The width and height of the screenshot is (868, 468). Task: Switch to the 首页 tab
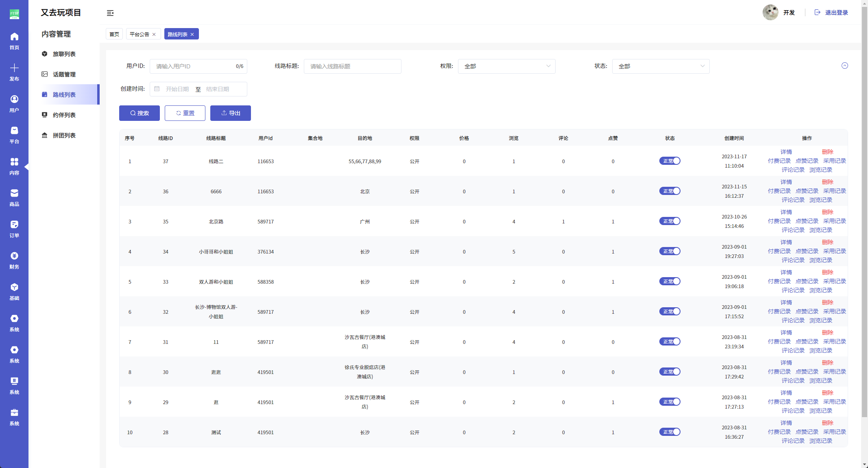click(x=114, y=34)
